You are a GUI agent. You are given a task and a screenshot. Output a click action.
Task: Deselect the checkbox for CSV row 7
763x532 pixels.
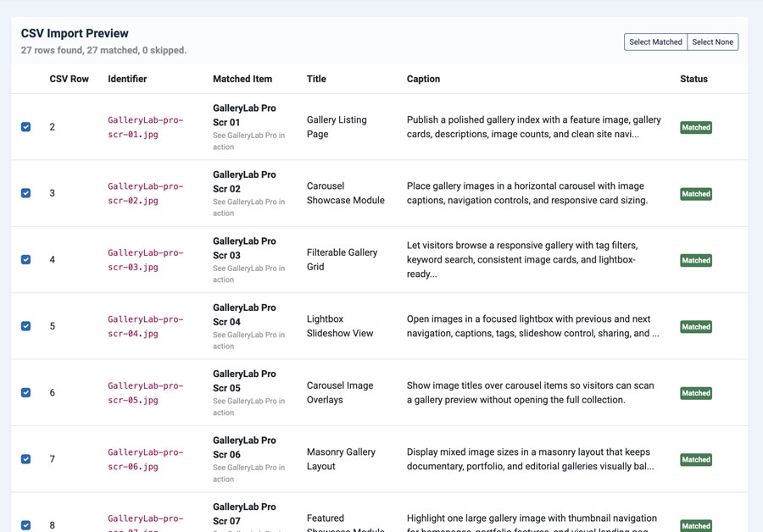click(x=25, y=459)
